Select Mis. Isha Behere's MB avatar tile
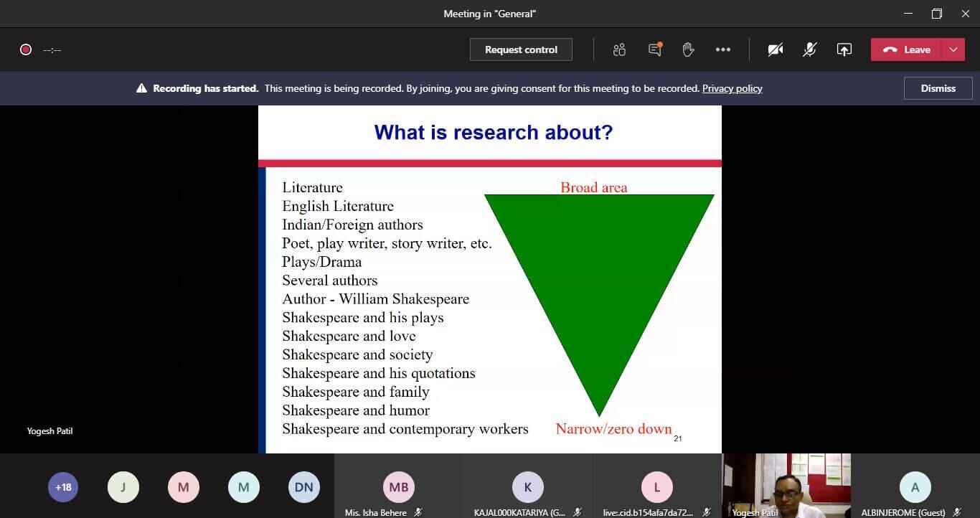The width and height of the screenshot is (980, 518). pyautogui.click(x=399, y=487)
